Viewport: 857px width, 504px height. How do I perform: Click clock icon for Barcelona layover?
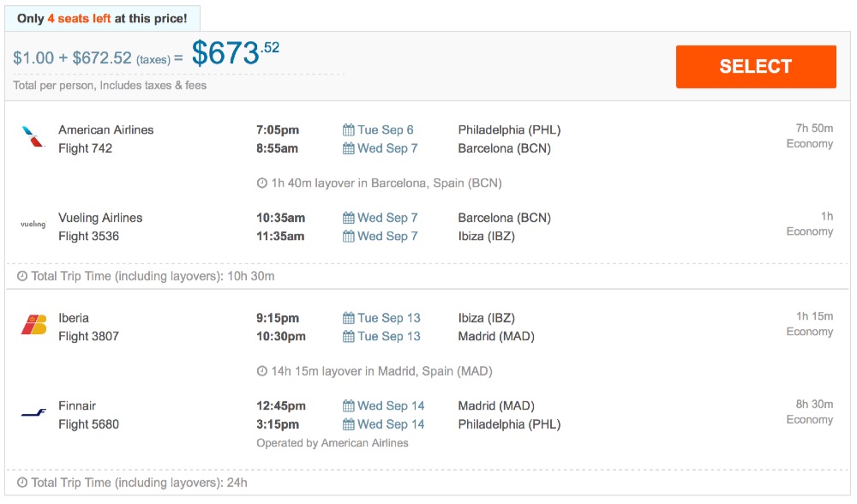[x=262, y=183]
